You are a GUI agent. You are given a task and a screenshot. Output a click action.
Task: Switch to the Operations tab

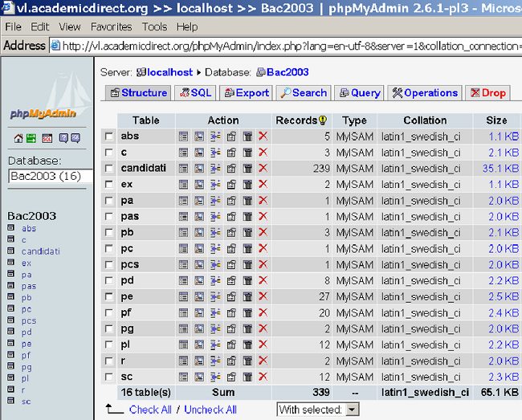(x=425, y=93)
